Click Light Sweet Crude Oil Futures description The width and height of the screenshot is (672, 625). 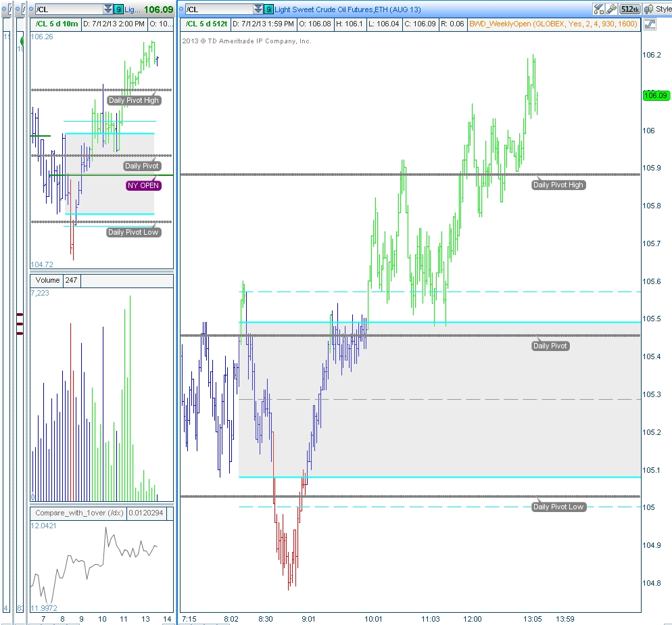point(347,9)
